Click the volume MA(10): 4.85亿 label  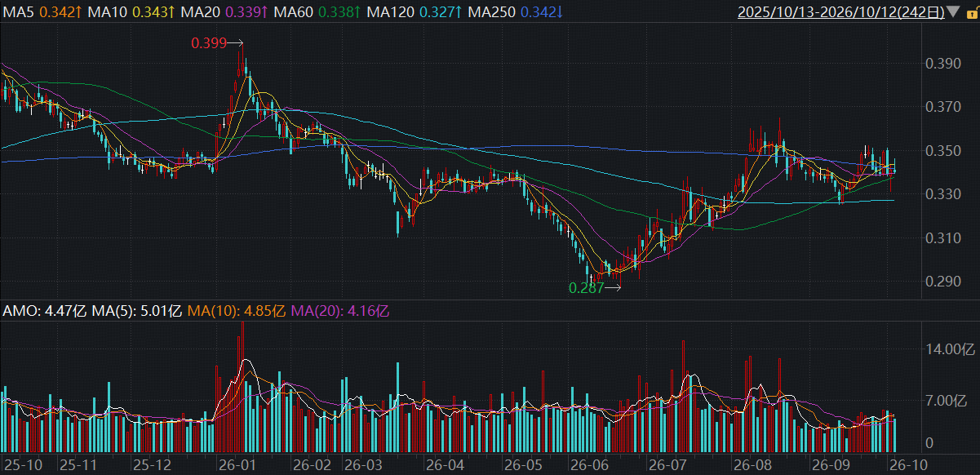237,311
